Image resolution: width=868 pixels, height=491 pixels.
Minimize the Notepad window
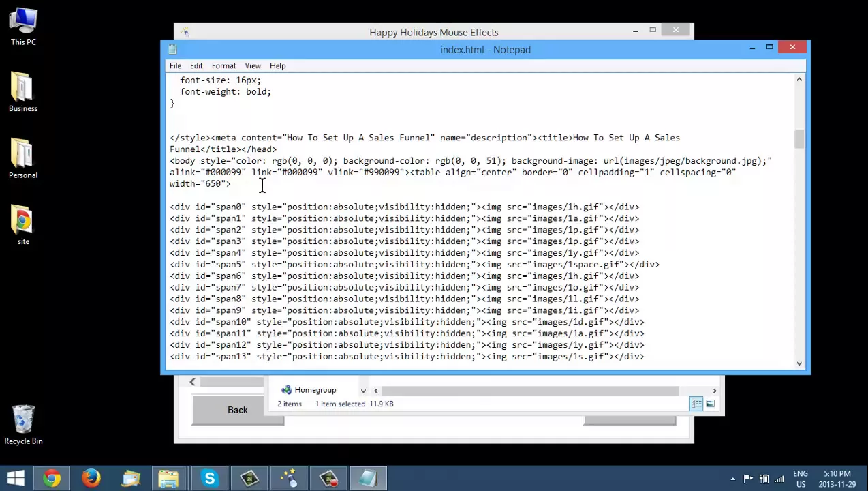pos(752,47)
